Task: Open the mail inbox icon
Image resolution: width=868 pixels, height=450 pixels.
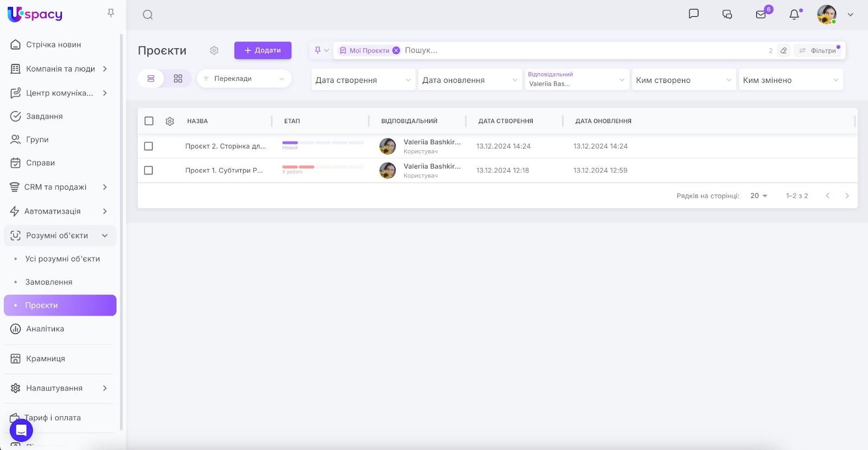Action: click(x=761, y=15)
